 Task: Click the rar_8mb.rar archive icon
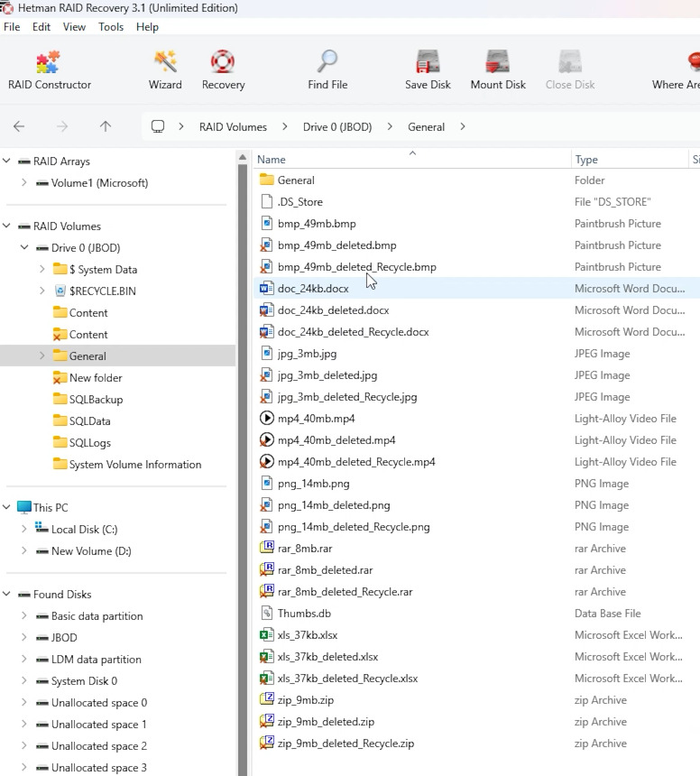point(267,548)
